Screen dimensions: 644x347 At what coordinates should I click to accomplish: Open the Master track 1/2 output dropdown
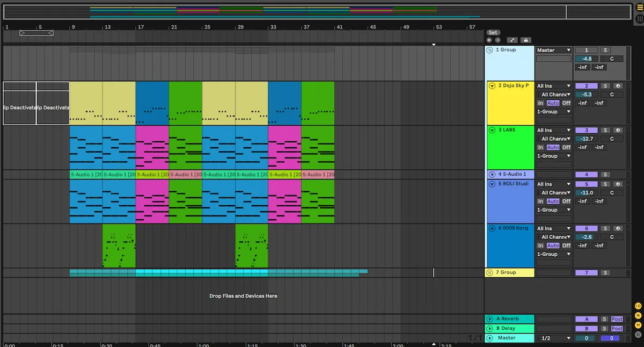554,338
